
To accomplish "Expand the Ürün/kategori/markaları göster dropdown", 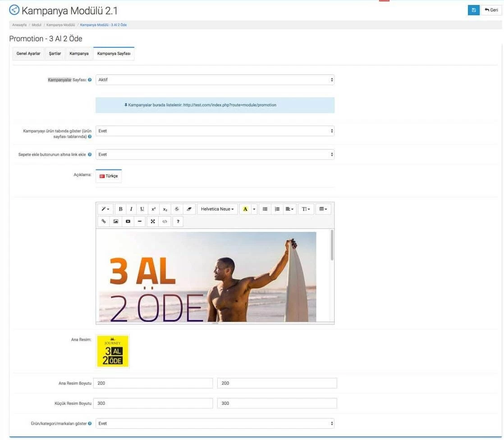I will (x=215, y=423).
